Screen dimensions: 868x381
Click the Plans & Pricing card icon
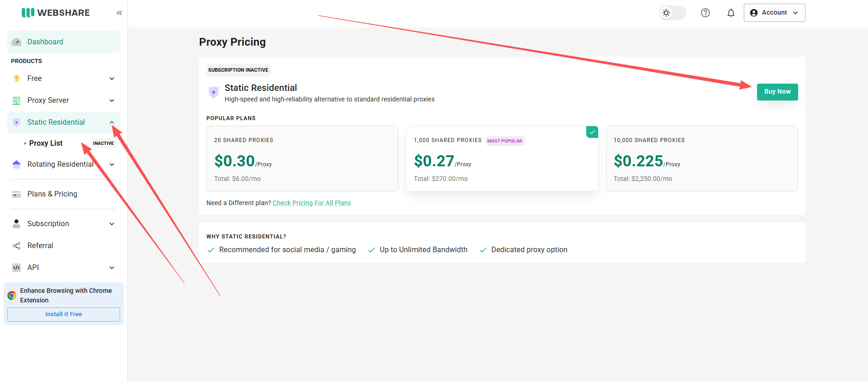point(16,194)
